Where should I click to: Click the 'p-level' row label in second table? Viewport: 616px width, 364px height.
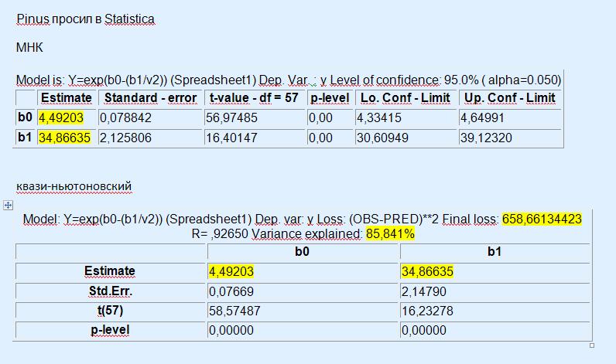(110, 330)
